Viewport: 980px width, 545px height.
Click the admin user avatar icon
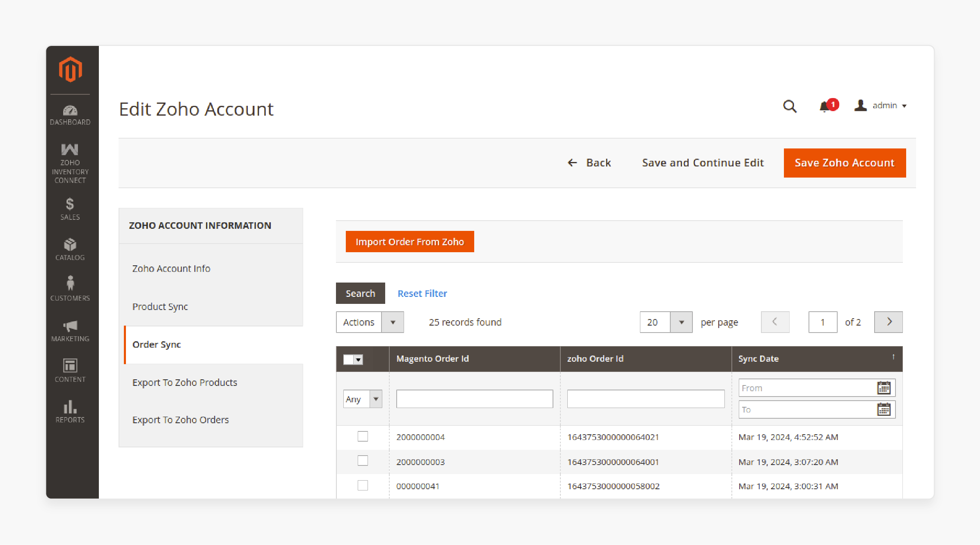coord(861,105)
